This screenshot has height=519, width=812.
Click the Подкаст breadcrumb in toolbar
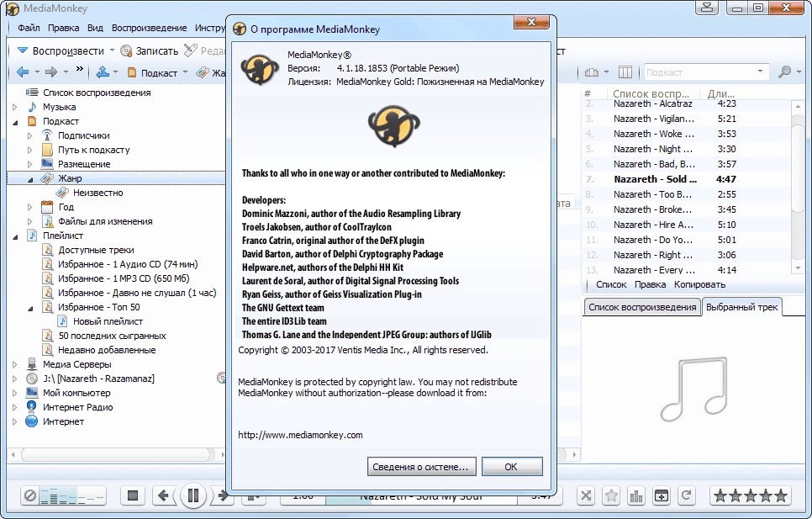pyautogui.click(x=153, y=73)
